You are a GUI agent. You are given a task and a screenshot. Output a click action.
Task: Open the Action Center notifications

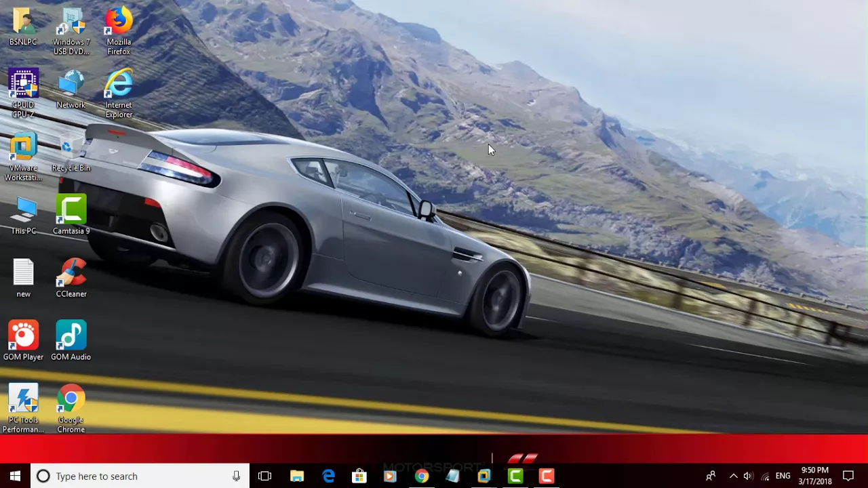(848, 476)
